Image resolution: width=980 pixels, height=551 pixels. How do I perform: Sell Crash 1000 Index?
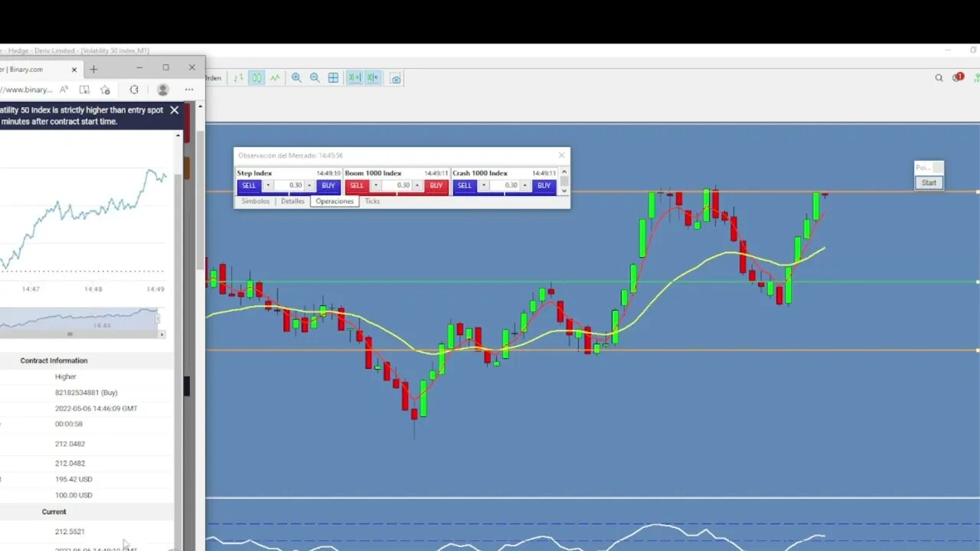point(465,185)
